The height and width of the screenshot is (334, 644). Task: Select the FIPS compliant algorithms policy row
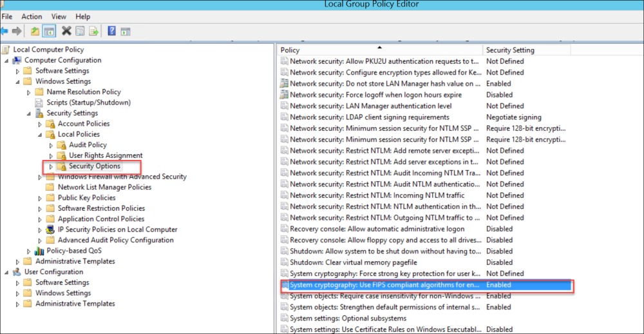[x=384, y=285]
